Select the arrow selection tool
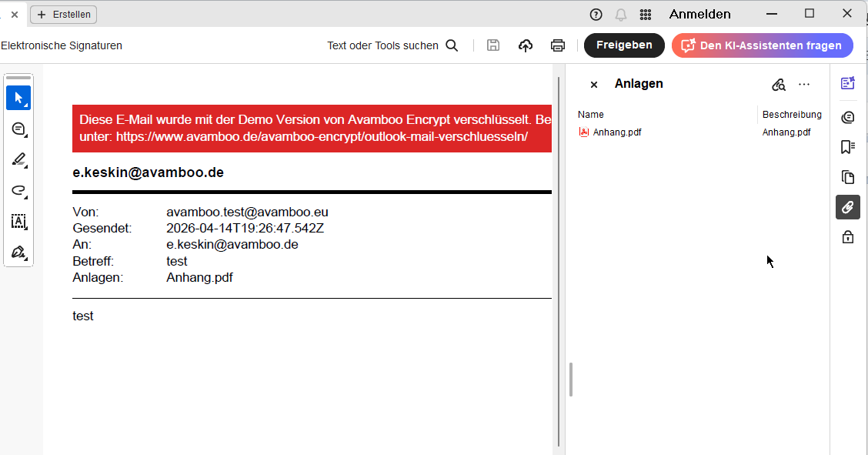 tap(18, 98)
